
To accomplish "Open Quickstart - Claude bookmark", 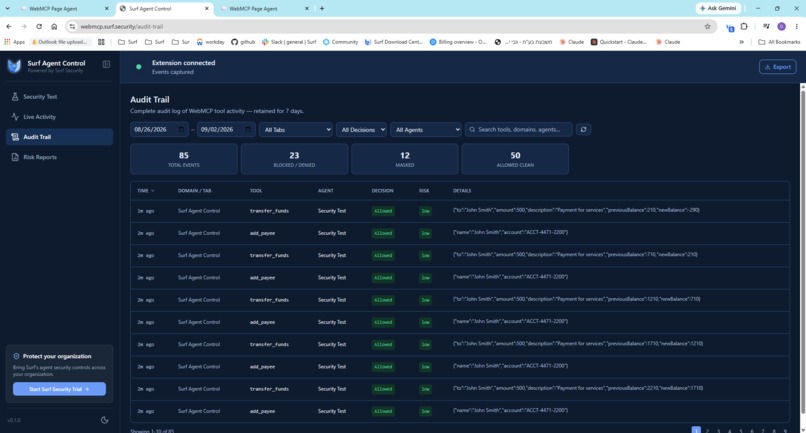I will click(x=618, y=42).
